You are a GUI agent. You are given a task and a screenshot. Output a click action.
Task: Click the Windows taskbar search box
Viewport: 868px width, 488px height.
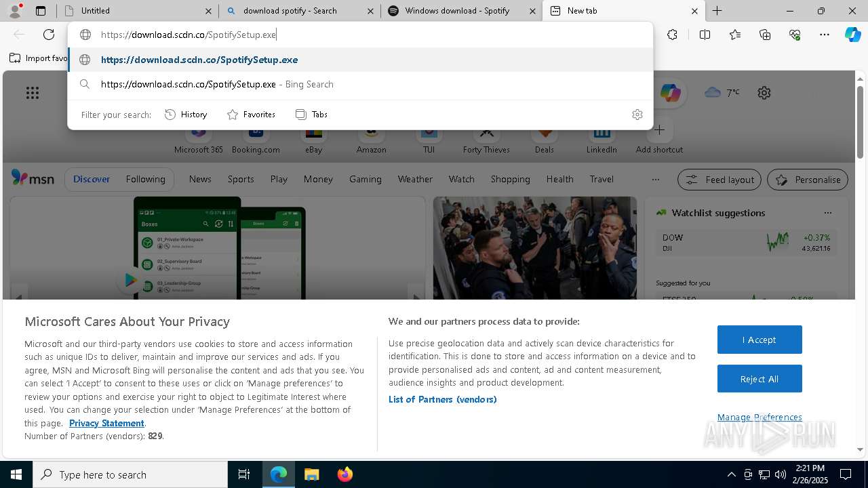(130, 474)
